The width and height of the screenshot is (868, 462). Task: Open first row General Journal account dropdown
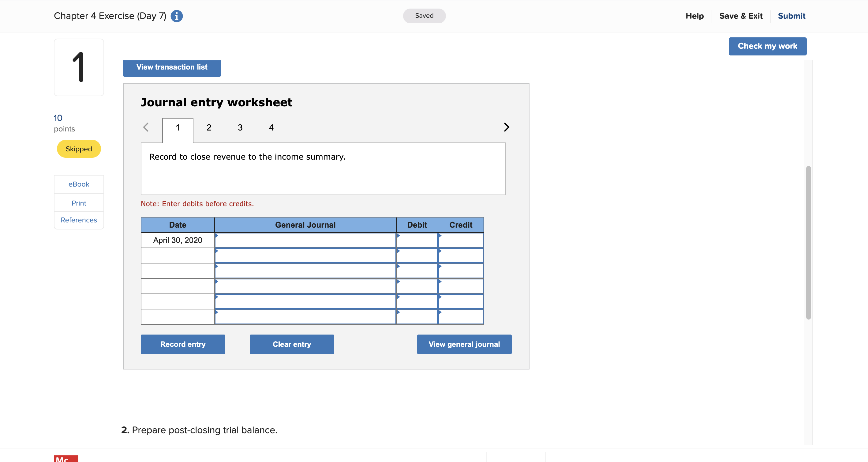(305, 240)
